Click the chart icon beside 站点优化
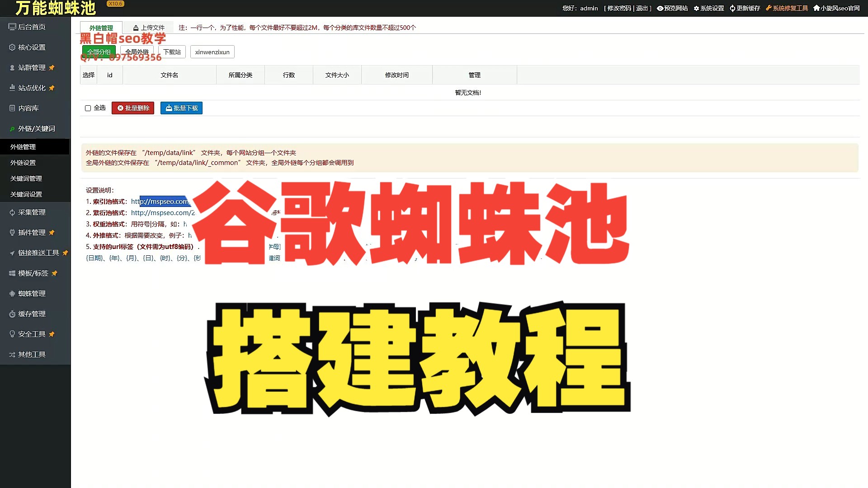This screenshot has height=488, width=868. pyautogui.click(x=12, y=88)
